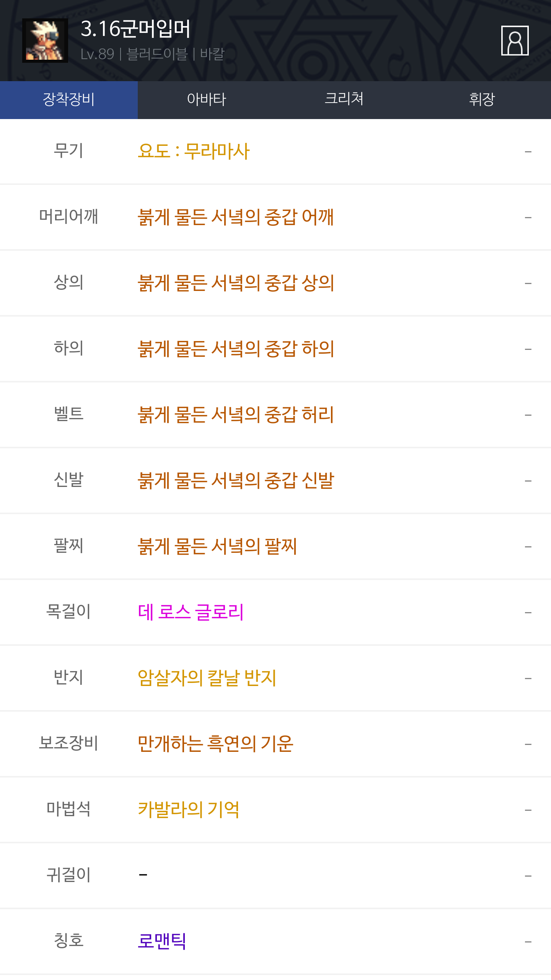Click character name 3.16군머입머
The height and width of the screenshot is (980, 551).
point(135,29)
